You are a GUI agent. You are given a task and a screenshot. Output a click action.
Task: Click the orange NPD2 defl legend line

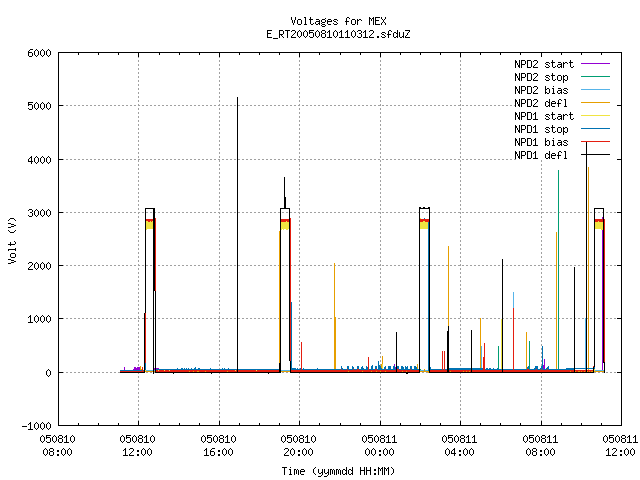[x=596, y=102]
